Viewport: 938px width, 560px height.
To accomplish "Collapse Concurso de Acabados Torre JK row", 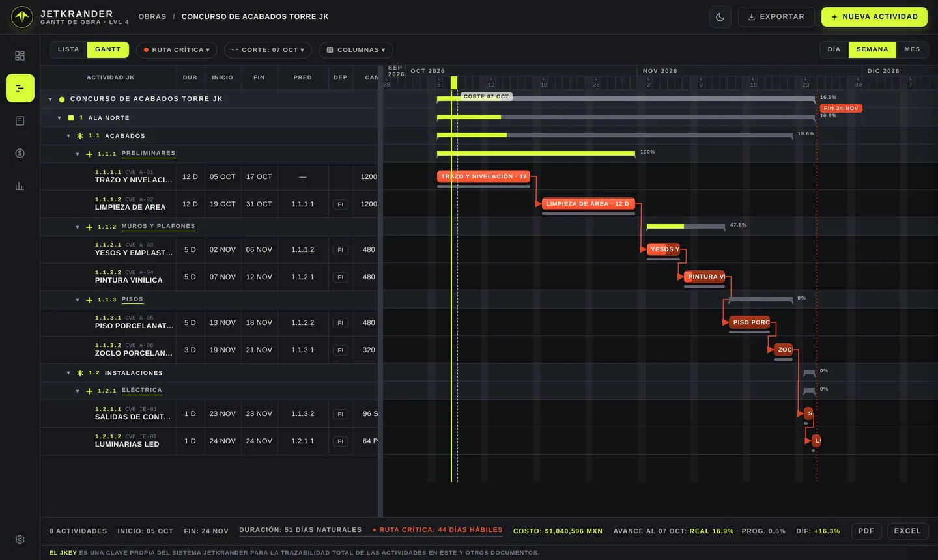I will click(50, 100).
